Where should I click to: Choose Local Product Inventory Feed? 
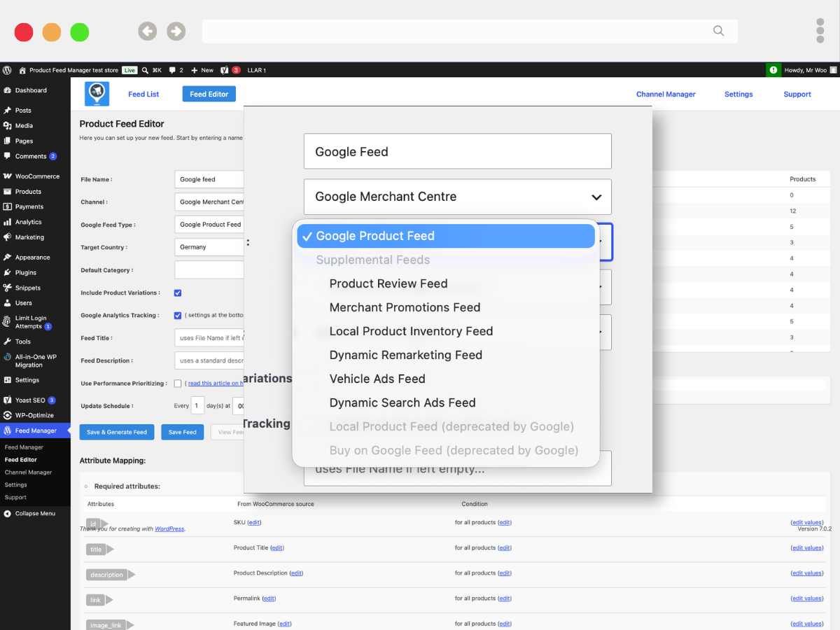coord(411,331)
